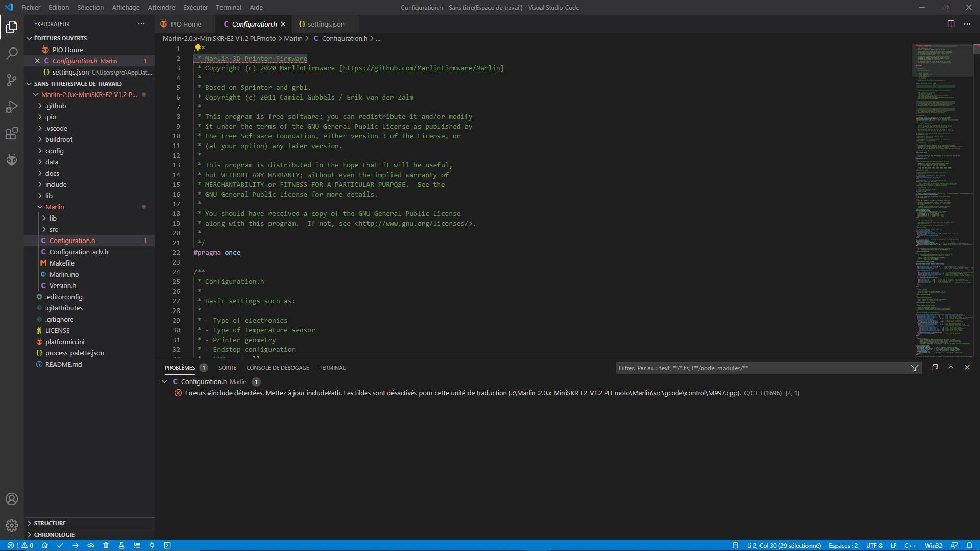This screenshot has height=551, width=980.
Task: Click the cloud upload icon in status bar
Action: [91, 545]
